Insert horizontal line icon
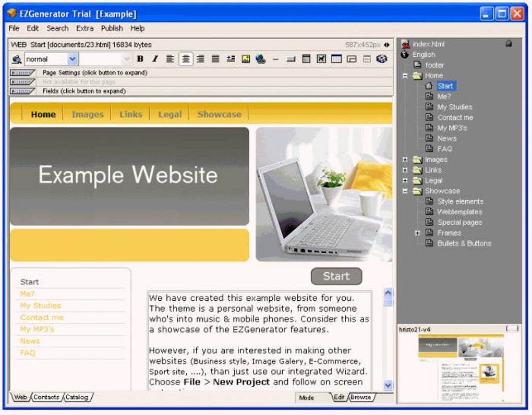532x415 pixels. click(275, 59)
